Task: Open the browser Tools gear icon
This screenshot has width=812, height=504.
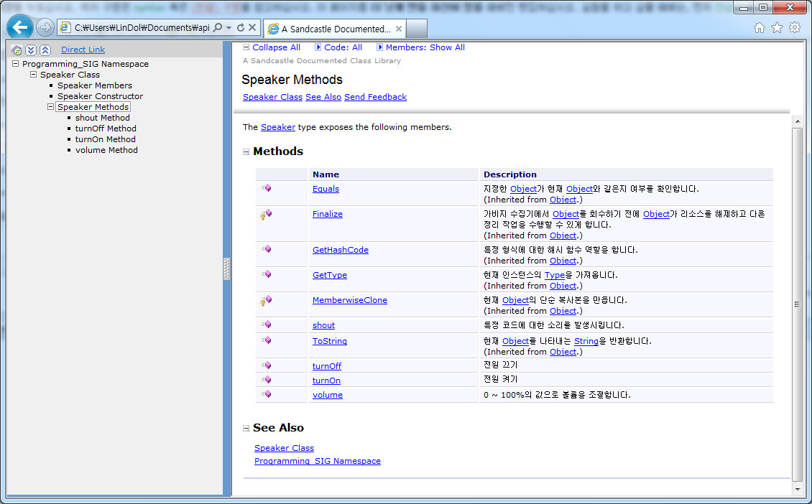Action: pos(794,28)
